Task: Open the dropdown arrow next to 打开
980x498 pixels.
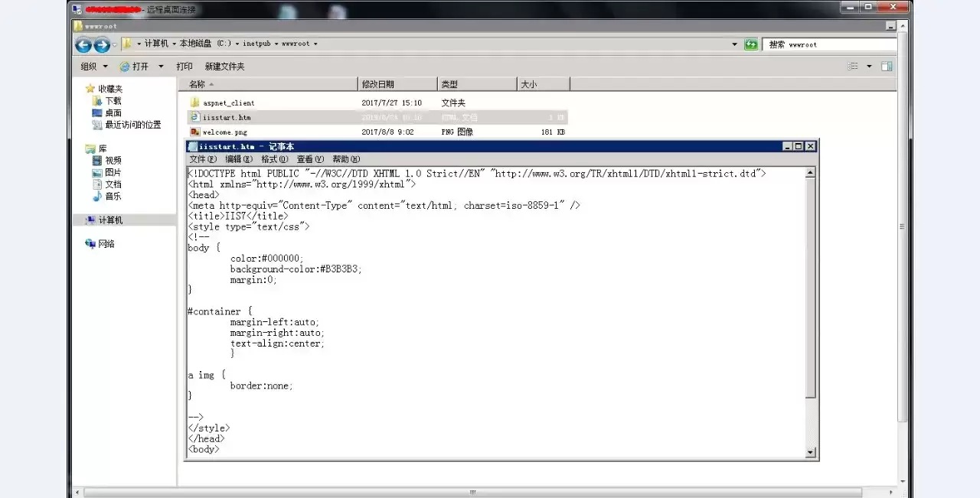Action: point(161,67)
